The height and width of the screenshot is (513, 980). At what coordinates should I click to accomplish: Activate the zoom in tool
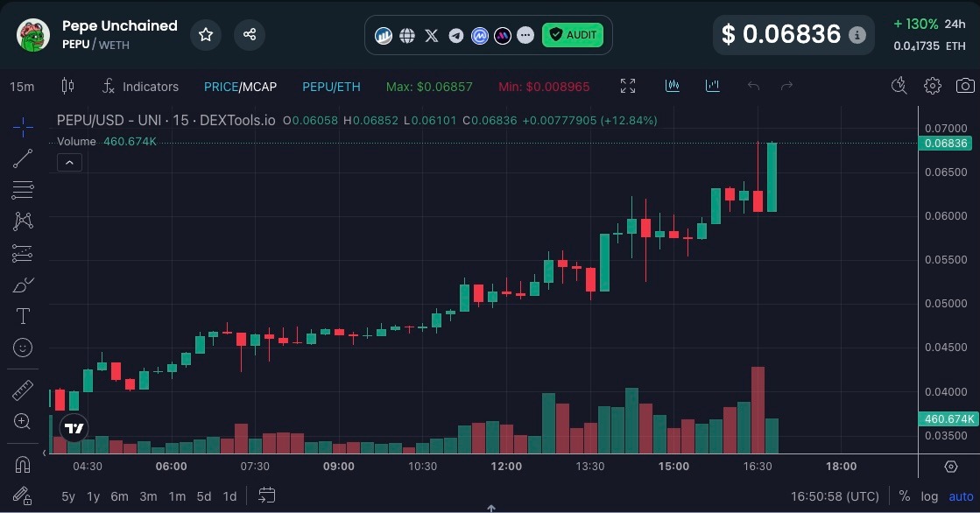tap(23, 422)
